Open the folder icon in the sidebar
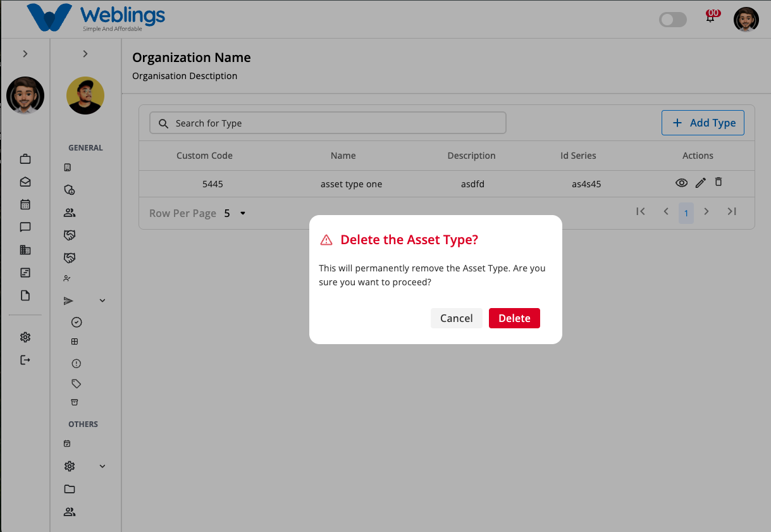This screenshot has width=771, height=532. (x=70, y=489)
